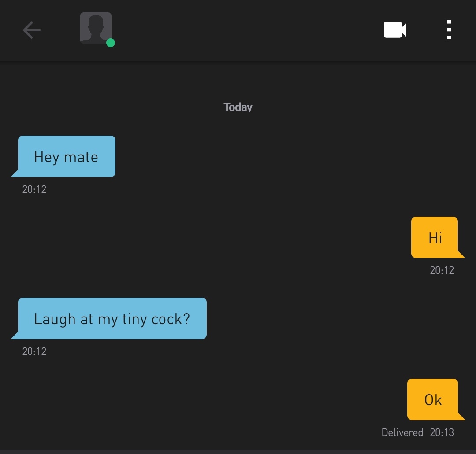
Task: Click the bottom message bar strip
Action: (238, 452)
